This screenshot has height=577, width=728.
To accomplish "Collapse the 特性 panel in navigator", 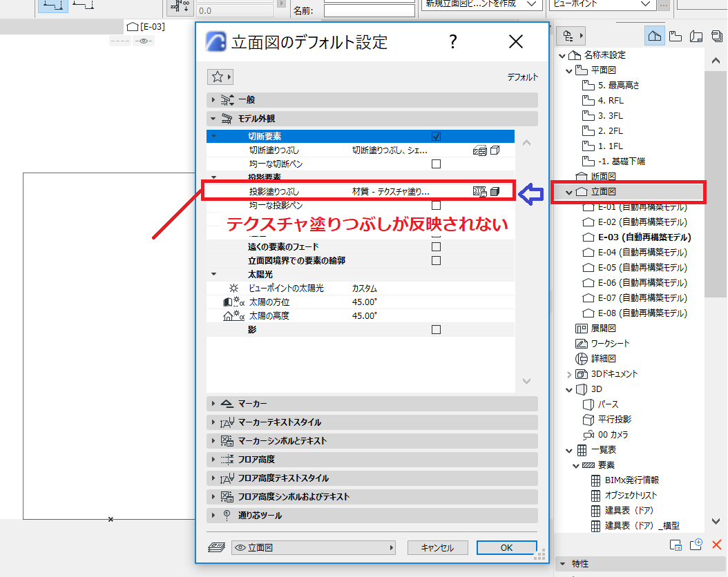I will click(563, 564).
